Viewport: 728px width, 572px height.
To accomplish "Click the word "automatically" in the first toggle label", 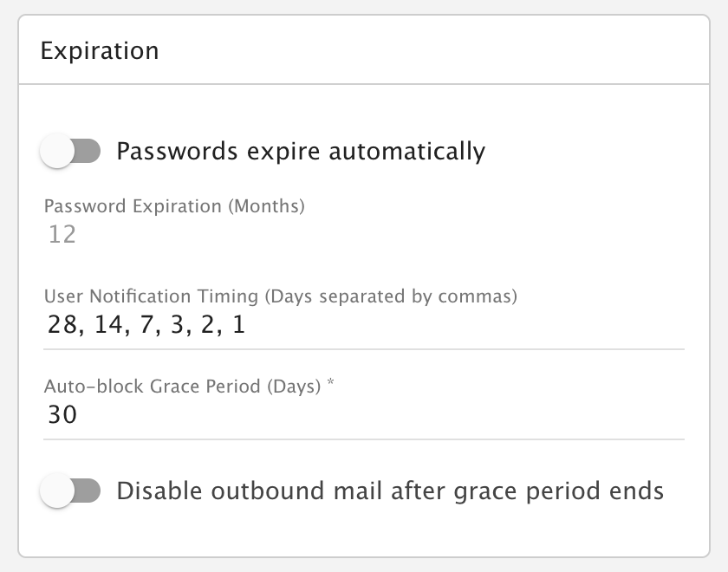I will pyautogui.click(x=405, y=152).
